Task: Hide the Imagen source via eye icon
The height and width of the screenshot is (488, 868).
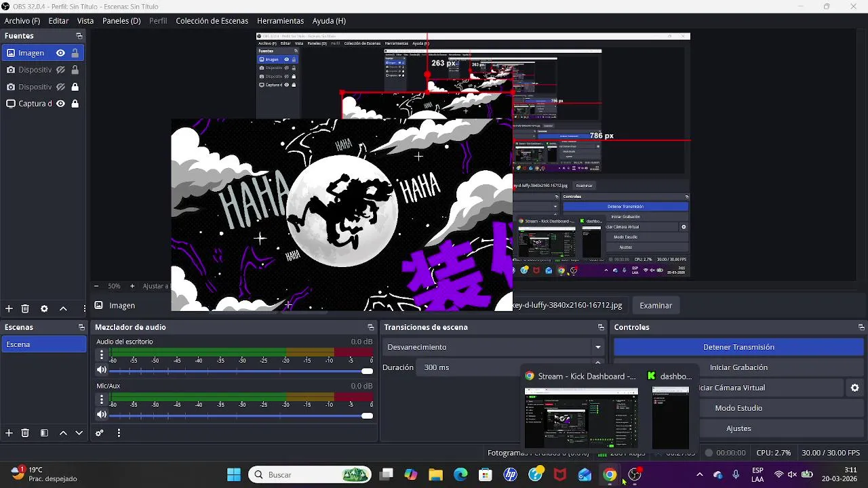Action: tap(60, 53)
